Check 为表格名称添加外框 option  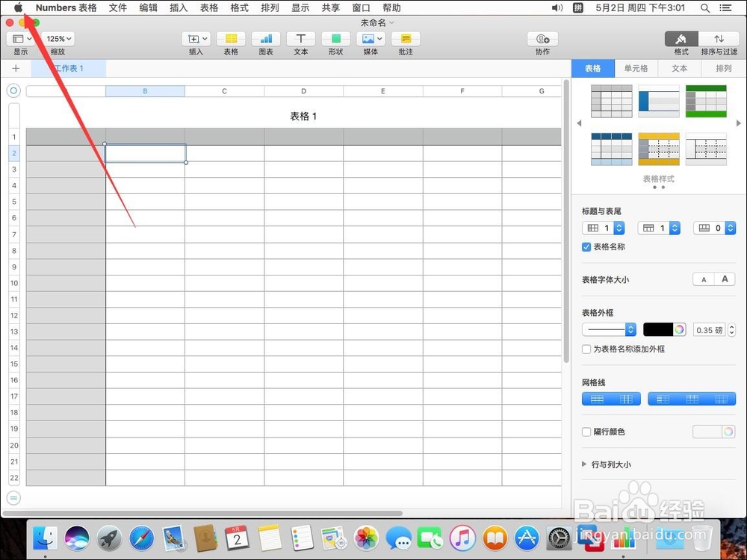coord(586,349)
